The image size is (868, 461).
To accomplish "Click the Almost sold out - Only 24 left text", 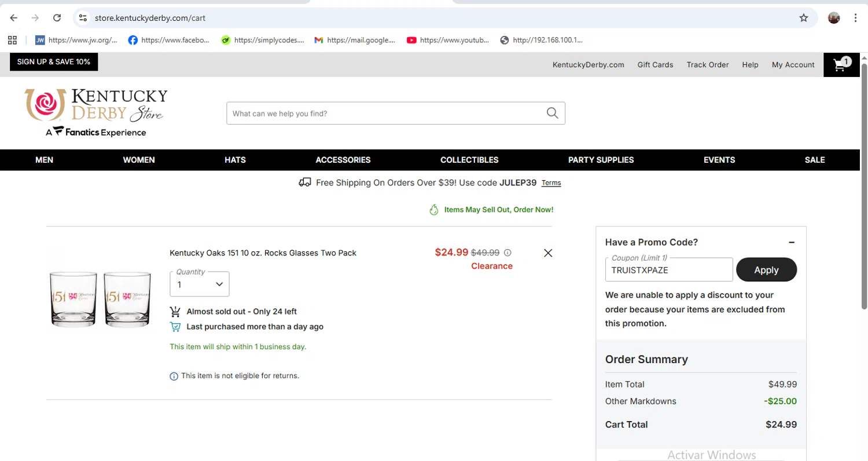I will [241, 312].
